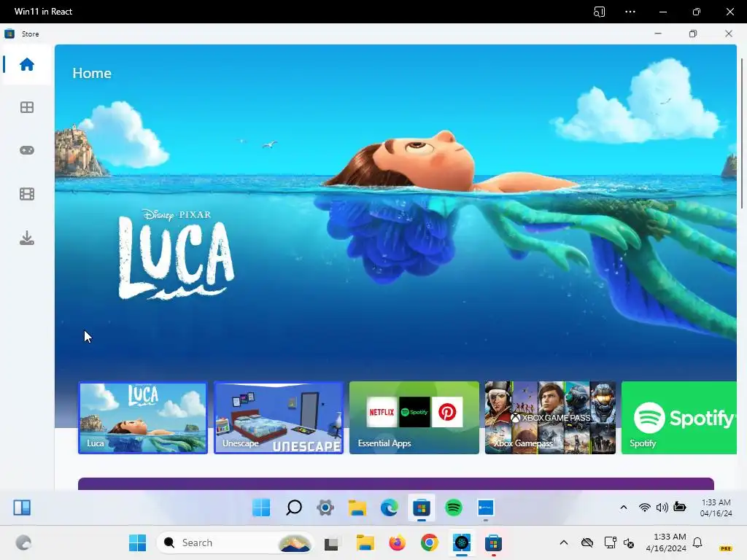
Task: Open the Downloads section in Store sidebar
Action: [27, 238]
